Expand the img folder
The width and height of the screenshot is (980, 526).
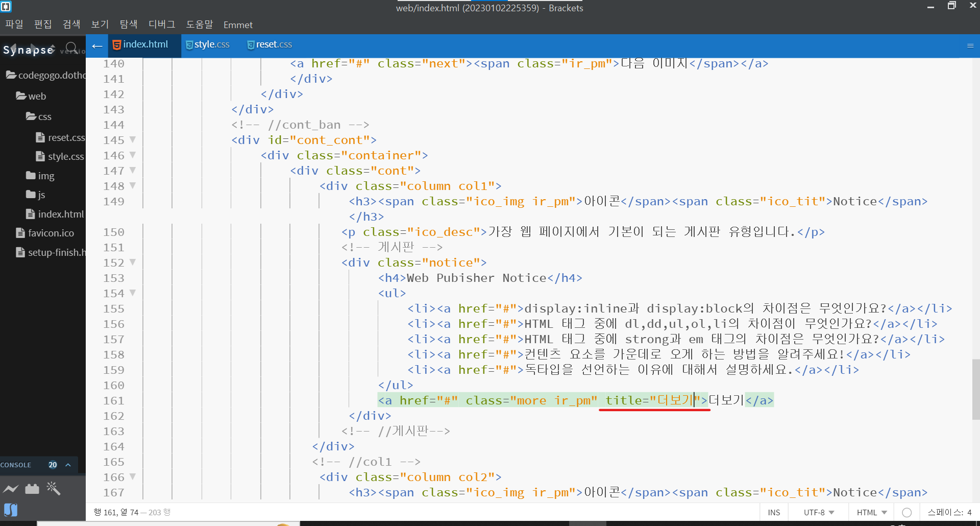click(40, 176)
